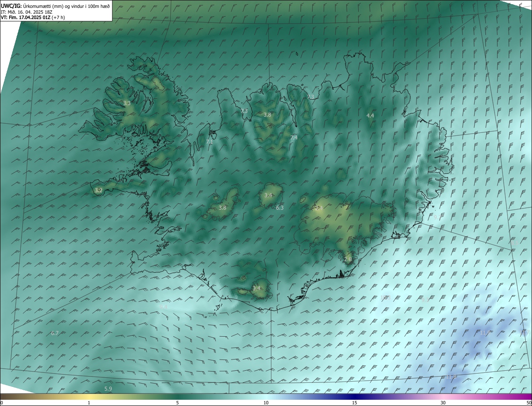Pick the pale yellow colour above tick 1
532x406 pixels.
pyautogui.click(x=89, y=397)
